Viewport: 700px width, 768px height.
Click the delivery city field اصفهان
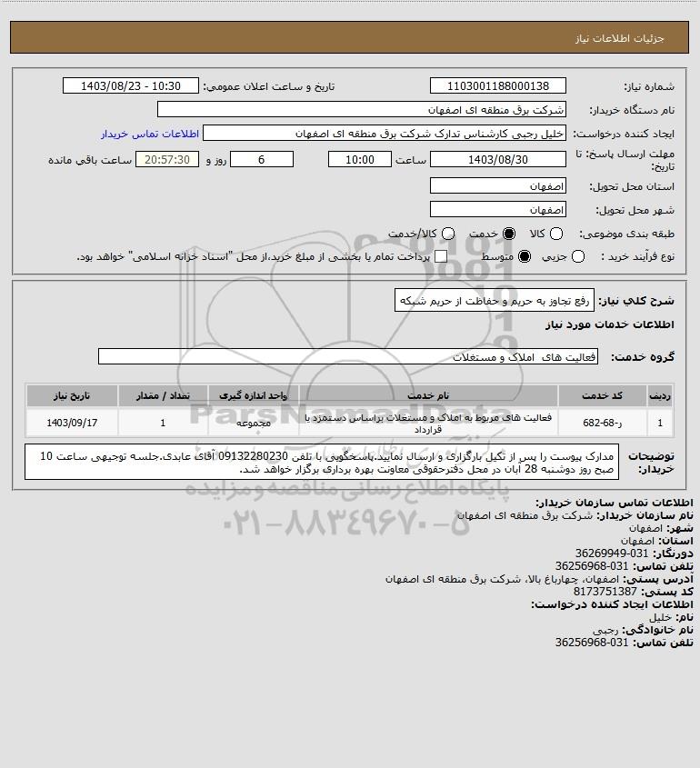(x=497, y=210)
